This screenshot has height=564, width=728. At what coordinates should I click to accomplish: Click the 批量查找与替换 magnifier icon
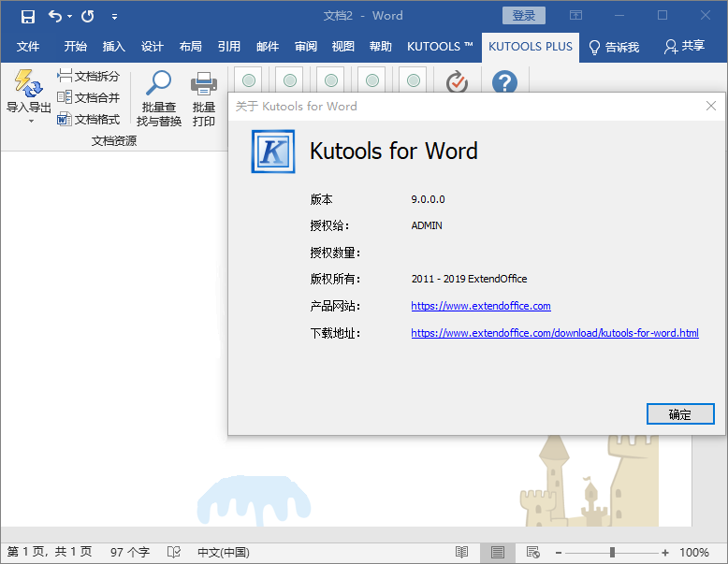pyautogui.click(x=158, y=83)
